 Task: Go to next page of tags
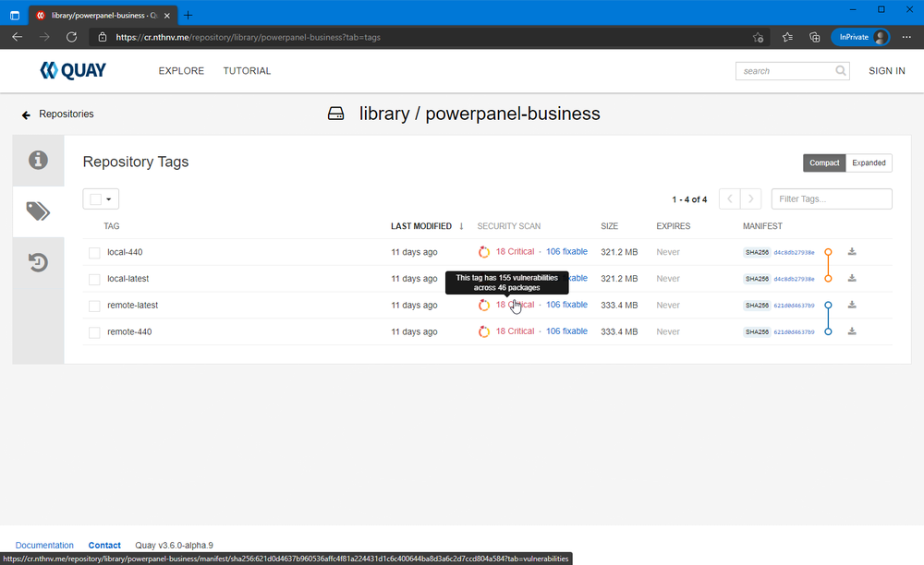tap(750, 198)
